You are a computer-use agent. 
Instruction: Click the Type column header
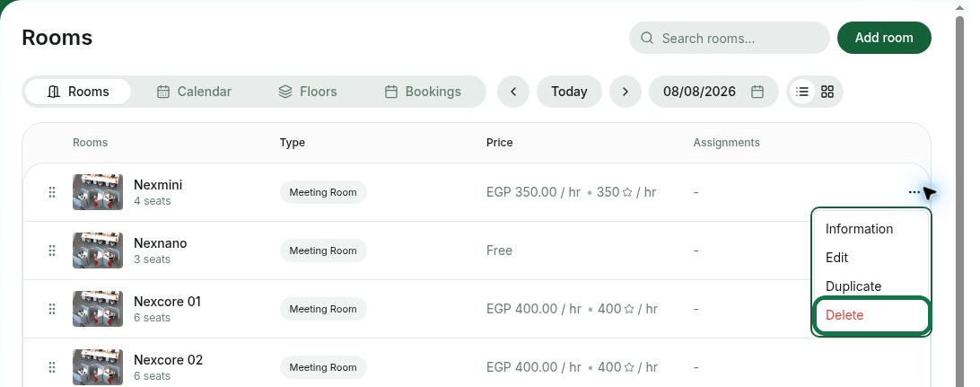(x=293, y=143)
